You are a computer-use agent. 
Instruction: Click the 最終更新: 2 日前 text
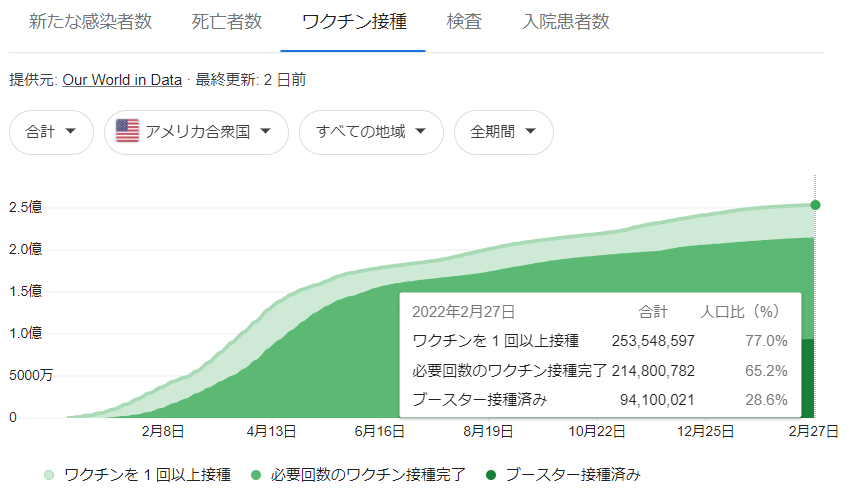click(251, 80)
